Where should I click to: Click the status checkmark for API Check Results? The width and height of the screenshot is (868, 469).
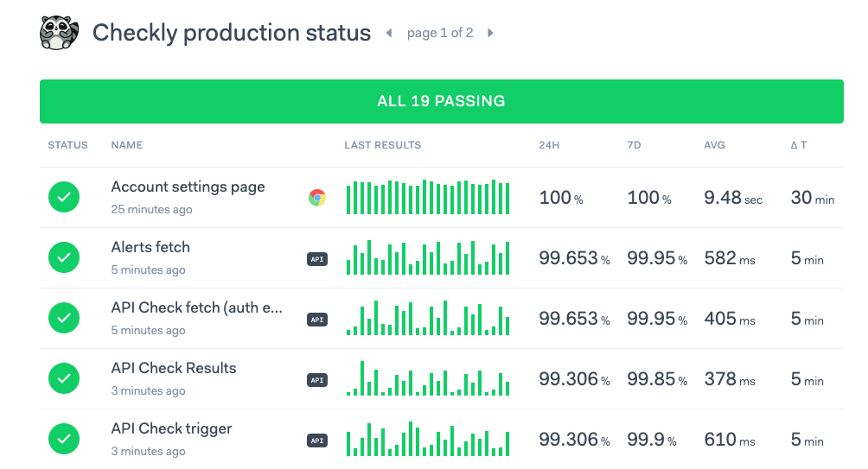coord(64,378)
